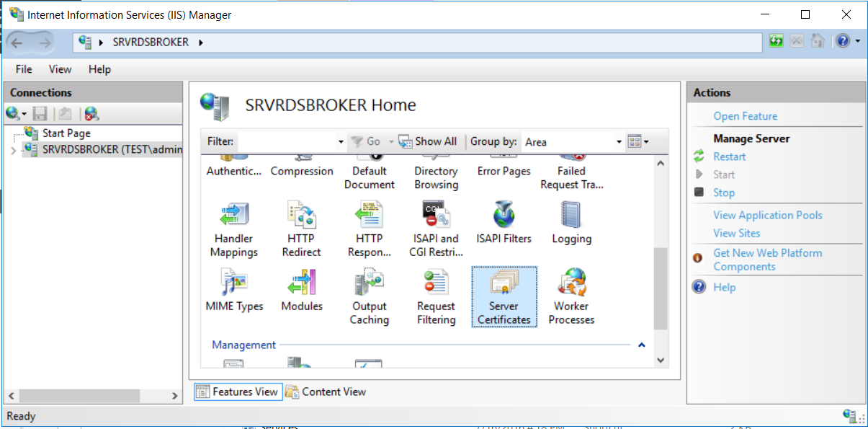Collapse the Management section chevron
The height and width of the screenshot is (429, 868).
642,345
